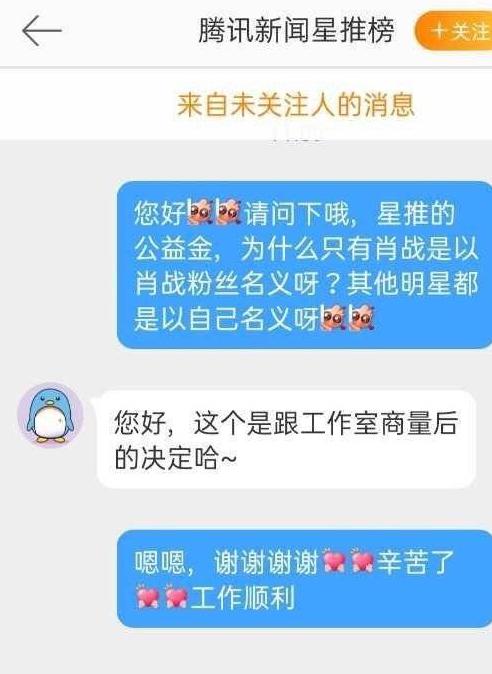Screen dimensions: 492x674
Task: Tap the last emoji ending the first message
Action: click(x=362, y=318)
